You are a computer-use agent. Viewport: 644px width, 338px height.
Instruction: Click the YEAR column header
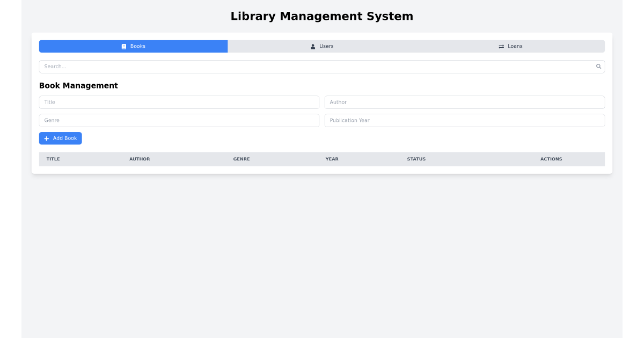[x=332, y=159]
